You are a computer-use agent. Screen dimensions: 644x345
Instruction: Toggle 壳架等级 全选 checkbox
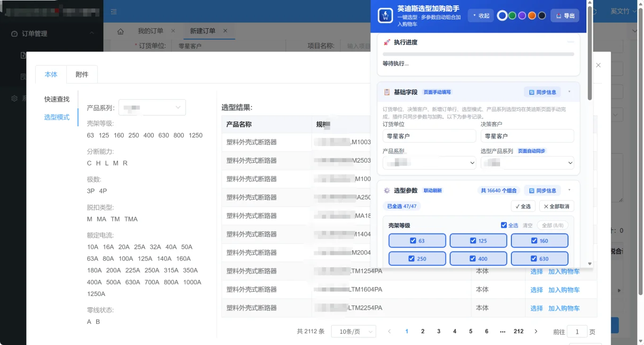(x=504, y=225)
